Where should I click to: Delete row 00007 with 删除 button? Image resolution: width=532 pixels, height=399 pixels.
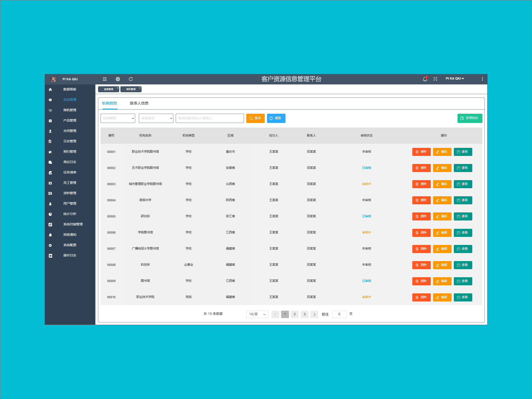coord(421,249)
